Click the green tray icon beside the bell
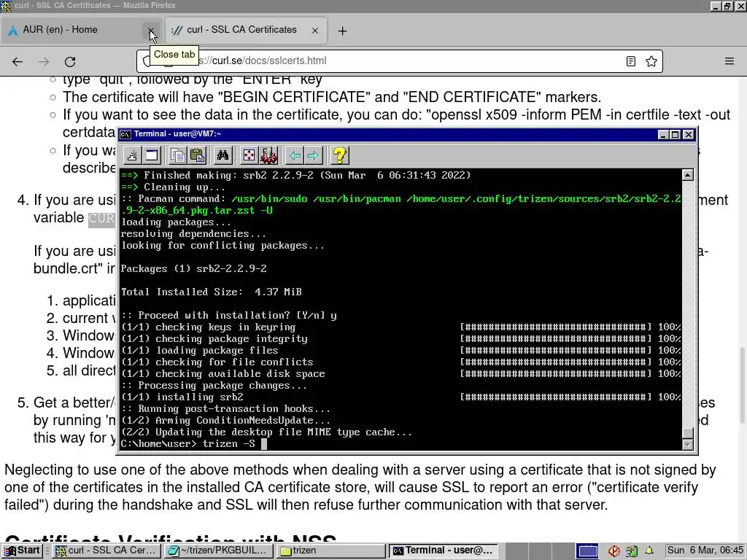Screen dimensions: 747x560 [631, 551]
